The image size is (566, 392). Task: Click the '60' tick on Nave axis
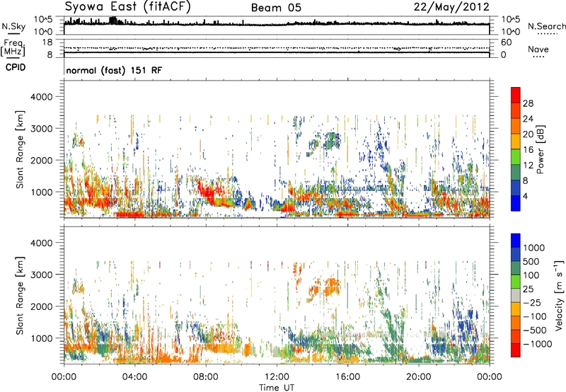[x=506, y=42]
